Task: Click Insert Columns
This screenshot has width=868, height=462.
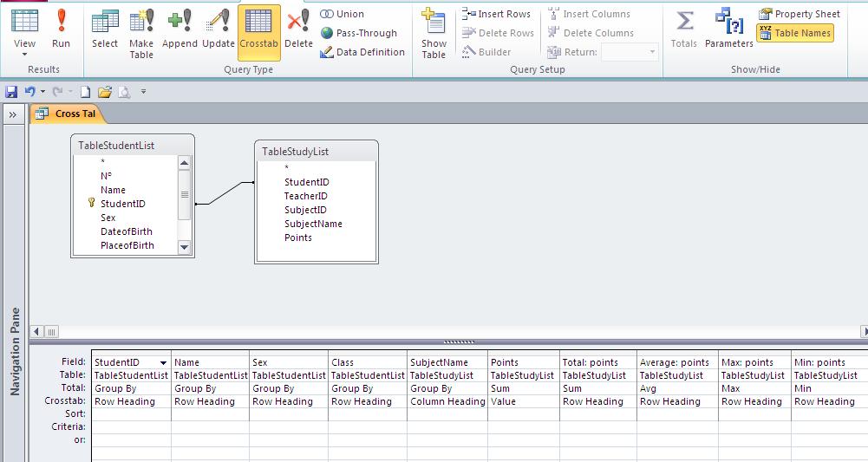Action: click(x=589, y=14)
